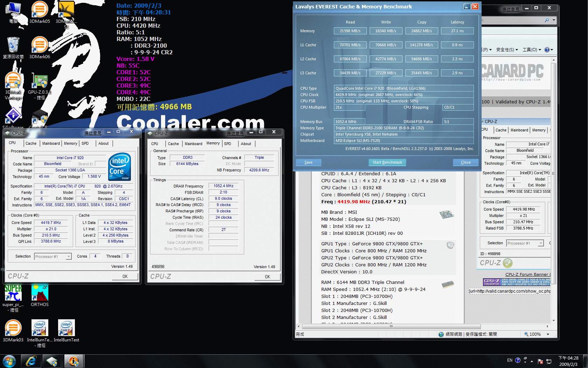Click the tray help question mark icon

(518, 360)
